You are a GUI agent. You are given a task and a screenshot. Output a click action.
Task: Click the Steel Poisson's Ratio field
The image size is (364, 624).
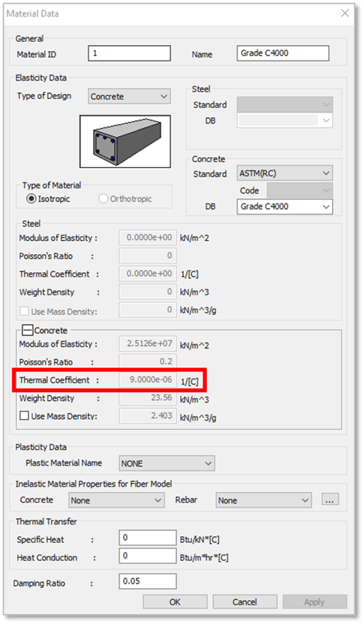click(147, 256)
